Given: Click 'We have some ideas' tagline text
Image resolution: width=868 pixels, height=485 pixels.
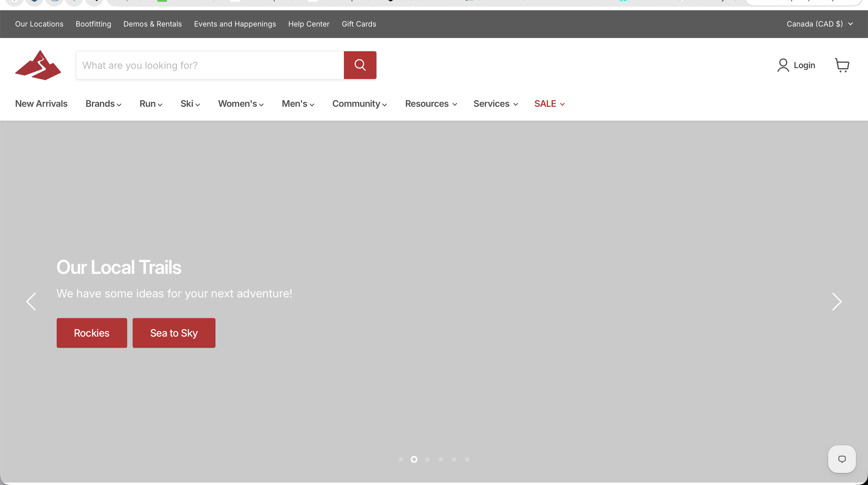Looking at the screenshot, I should (x=174, y=293).
